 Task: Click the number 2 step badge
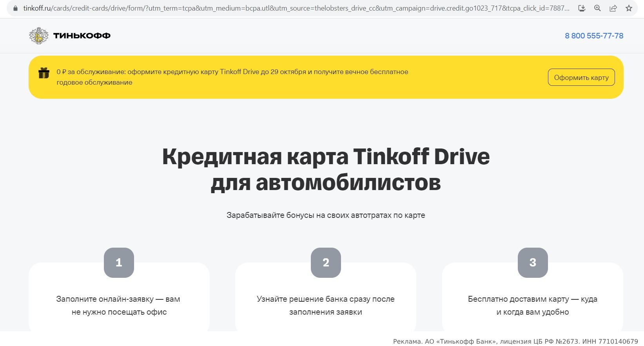(x=326, y=263)
